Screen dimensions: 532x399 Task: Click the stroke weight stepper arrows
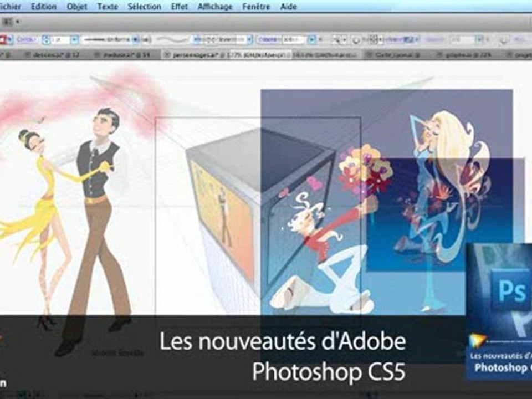(46, 40)
